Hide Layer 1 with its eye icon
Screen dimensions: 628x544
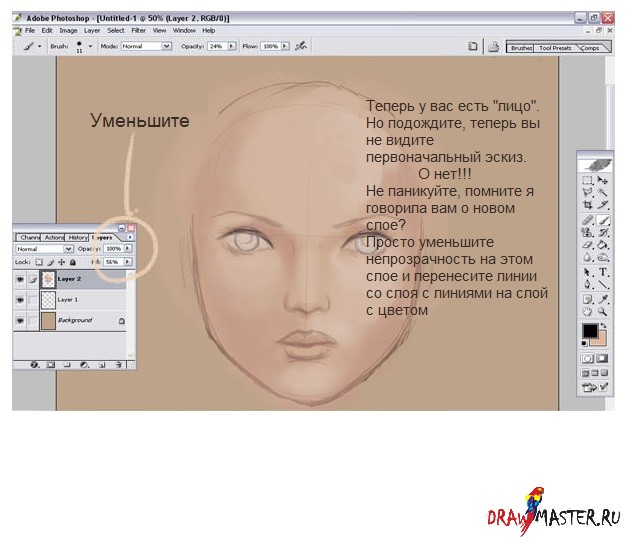[20, 300]
